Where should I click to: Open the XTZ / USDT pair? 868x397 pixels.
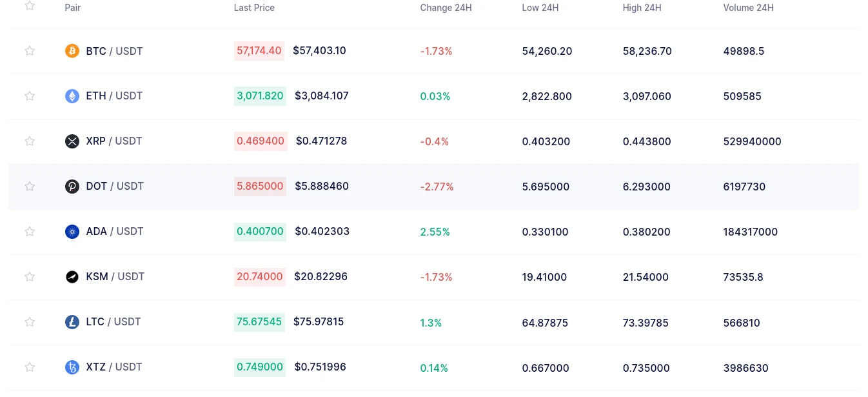(x=114, y=367)
